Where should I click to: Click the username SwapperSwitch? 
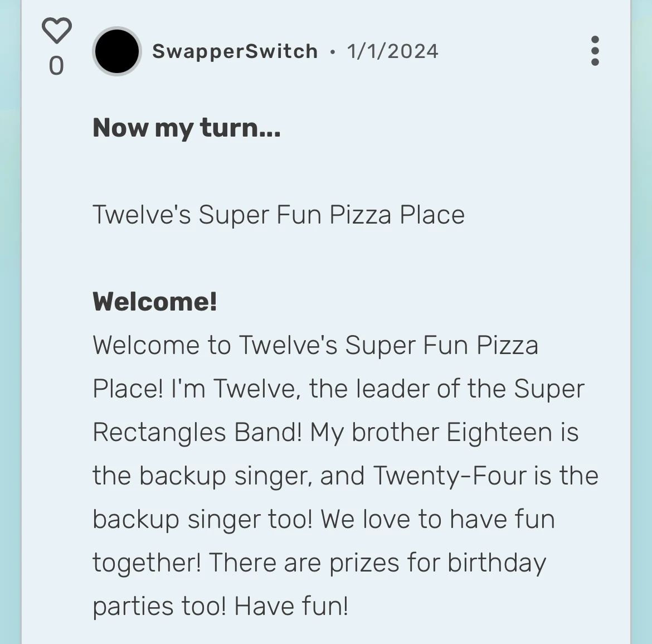[234, 51]
